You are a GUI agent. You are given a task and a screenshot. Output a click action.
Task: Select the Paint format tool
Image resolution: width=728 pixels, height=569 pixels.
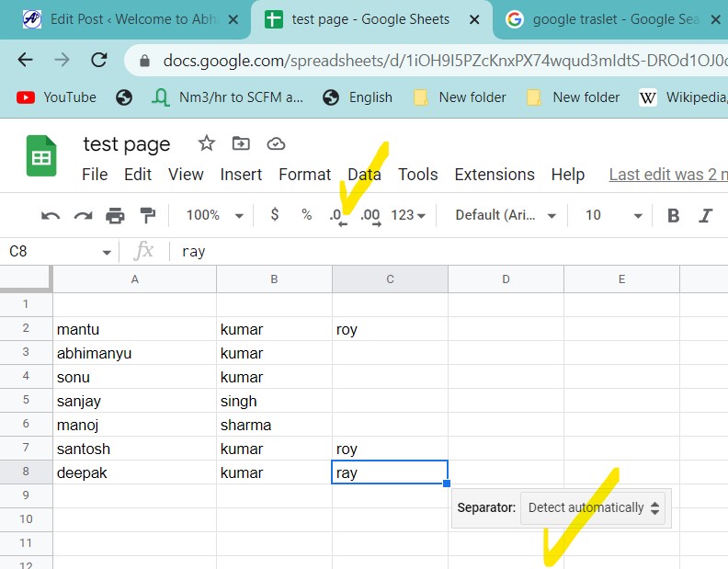point(148,215)
